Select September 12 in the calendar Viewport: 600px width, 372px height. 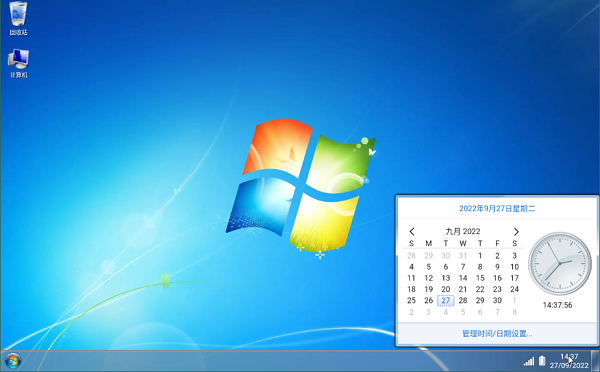point(429,278)
